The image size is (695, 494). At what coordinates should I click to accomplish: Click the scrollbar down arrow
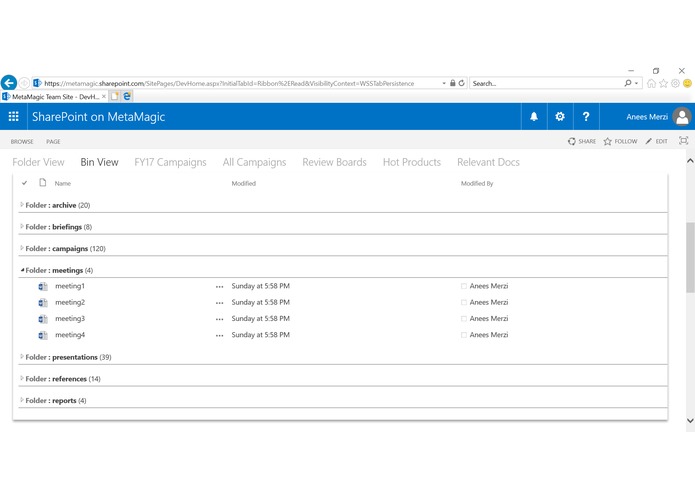click(x=690, y=420)
